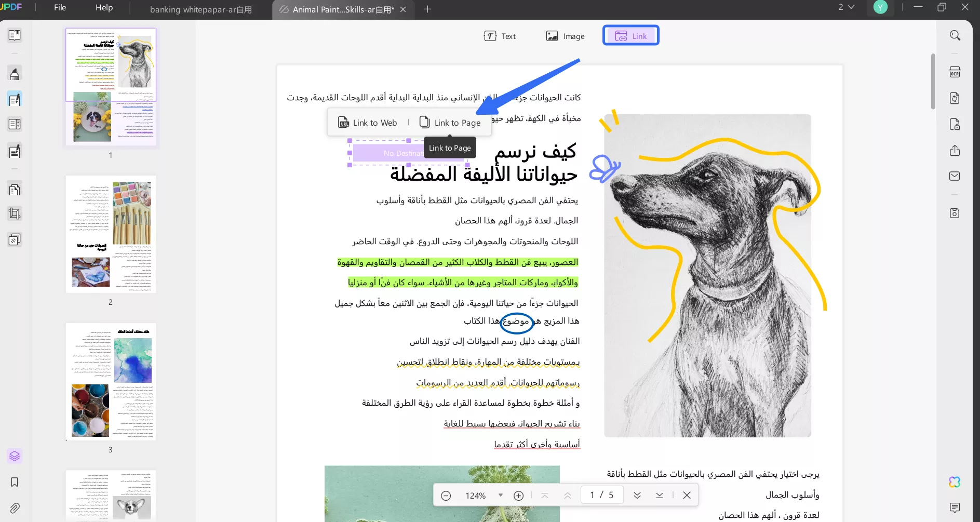Select the Highlighter tool in left sidebar
The image size is (980, 522).
15,73
